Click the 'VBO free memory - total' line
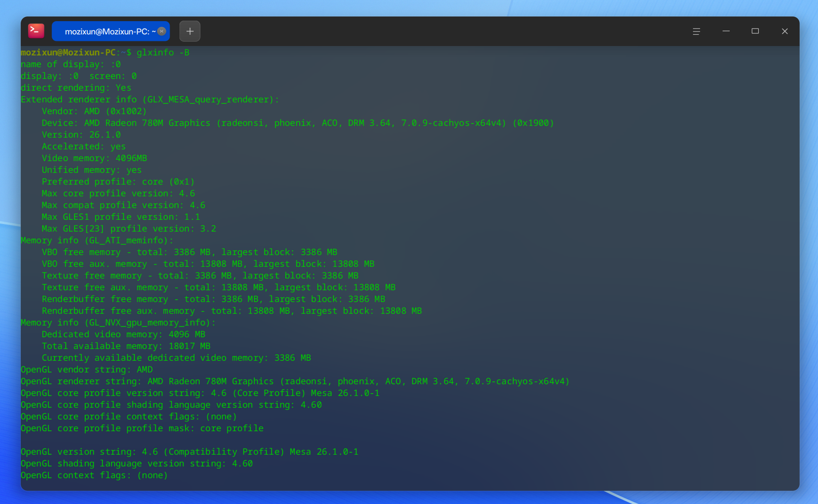818x504 pixels. (x=190, y=252)
